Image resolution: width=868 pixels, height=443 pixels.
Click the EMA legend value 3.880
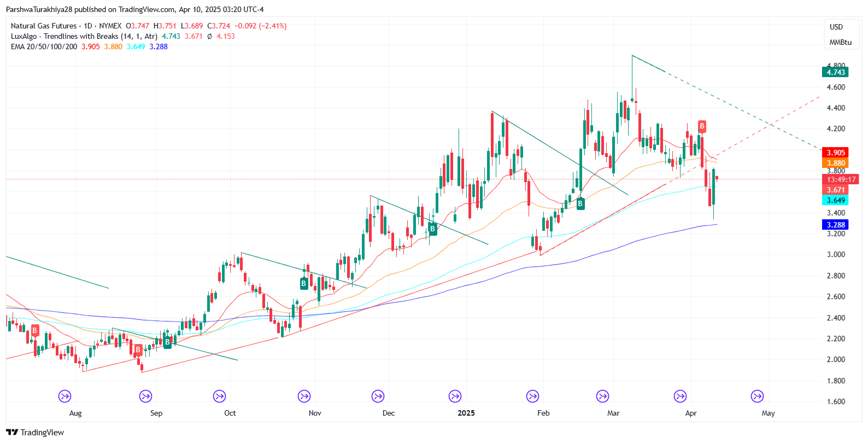113,46
